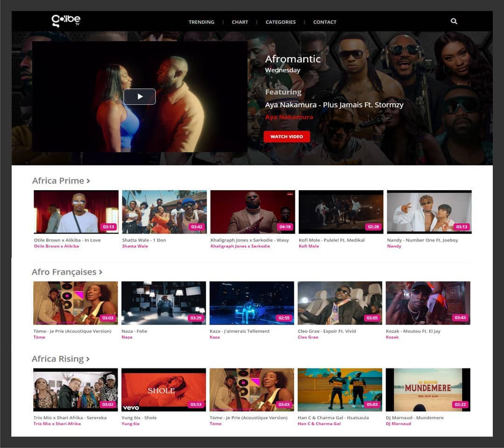Click artist link 'Shatta Wale'
The height and width of the screenshot is (448, 504).
pyautogui.click(x=135, y=246)
